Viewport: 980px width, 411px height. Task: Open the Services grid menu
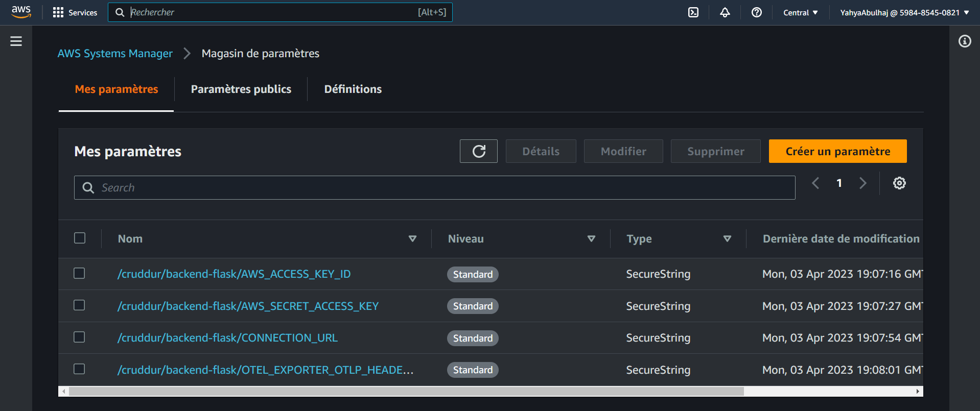(x=75, y=12)
